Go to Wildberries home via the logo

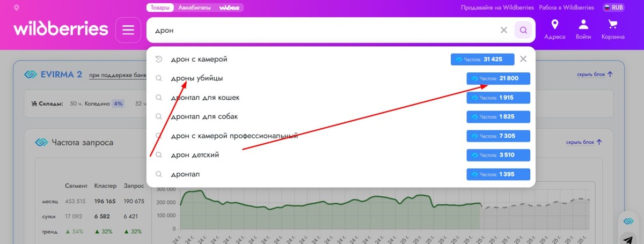point(60,29)
